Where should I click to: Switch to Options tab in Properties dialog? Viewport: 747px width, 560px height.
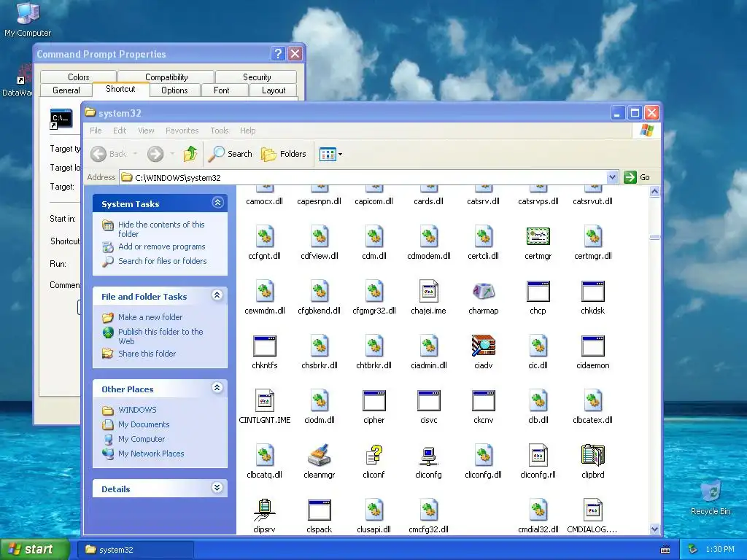point(174,90)
